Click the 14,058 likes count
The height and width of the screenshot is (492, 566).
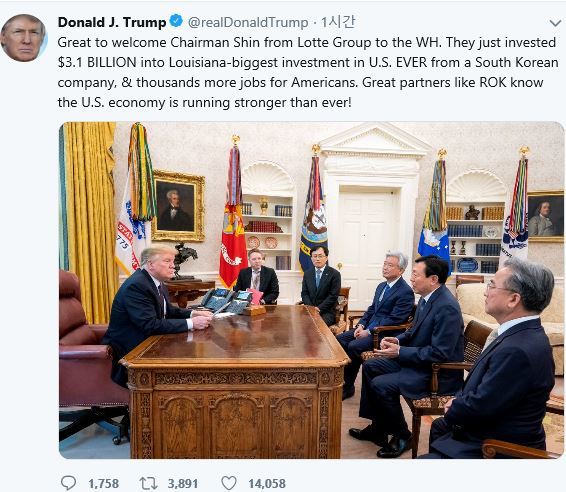point(267,483)
